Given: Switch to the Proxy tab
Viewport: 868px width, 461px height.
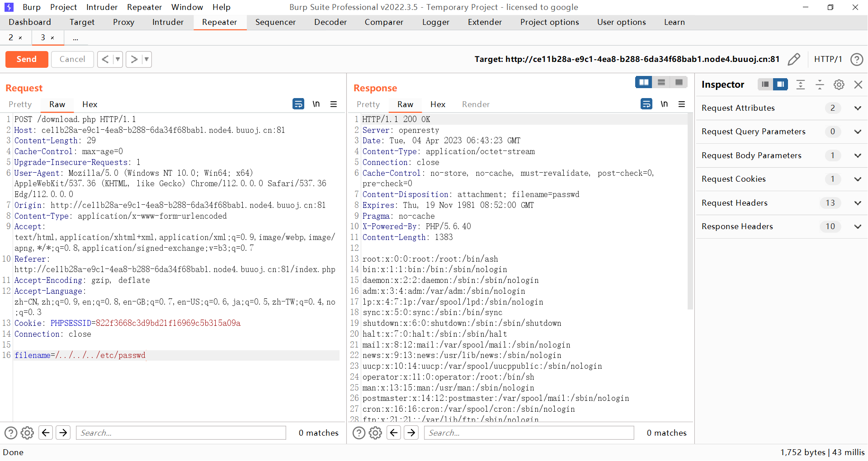Looking at the screenshot, I should [x=123, y=22].
